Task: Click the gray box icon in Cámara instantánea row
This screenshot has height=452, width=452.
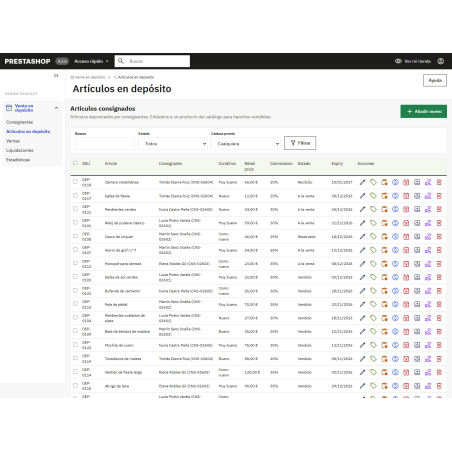Action: pos(417,182)
